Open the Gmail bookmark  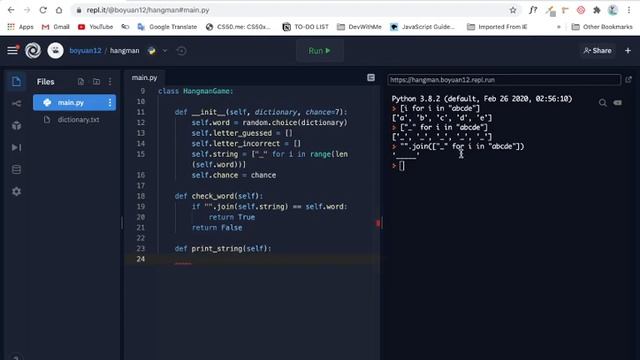coord(56,27)
